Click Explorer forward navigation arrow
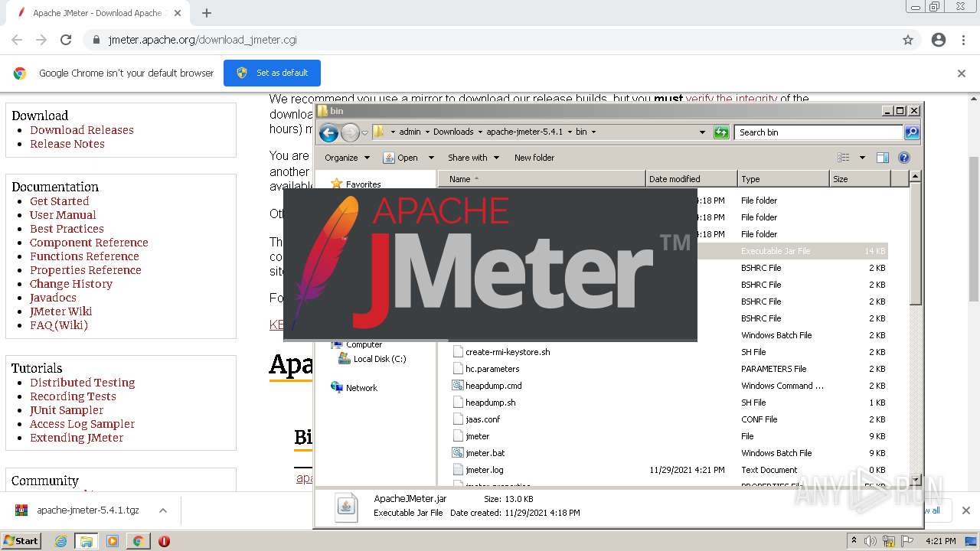This screenshot has height=551, width=980. pyautogui.click(x=350, y=132)
